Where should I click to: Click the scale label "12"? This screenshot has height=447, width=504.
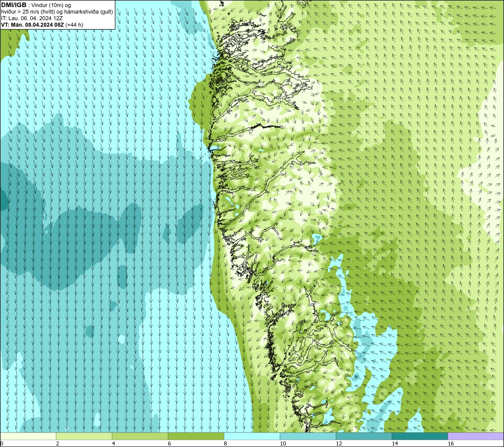click(x=339, y=443)
